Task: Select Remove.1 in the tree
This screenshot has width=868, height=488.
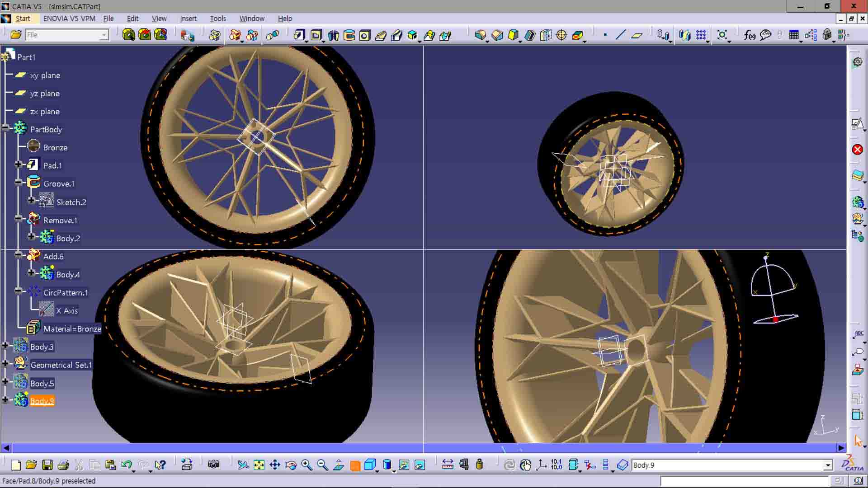Action: (x=60, y=221)
